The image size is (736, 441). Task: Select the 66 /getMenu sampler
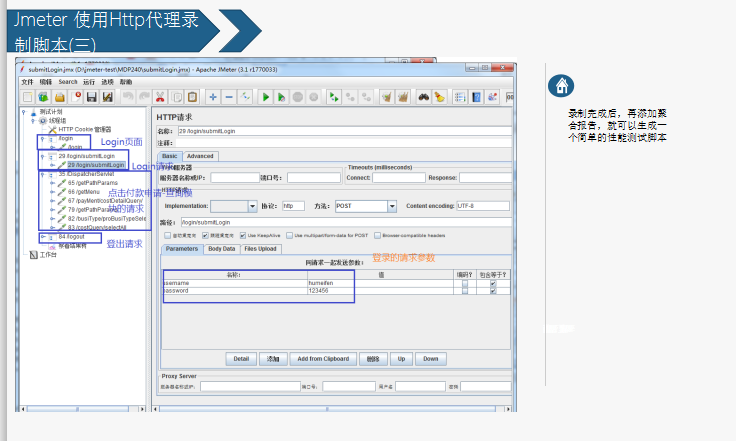(x=84, y=192)
